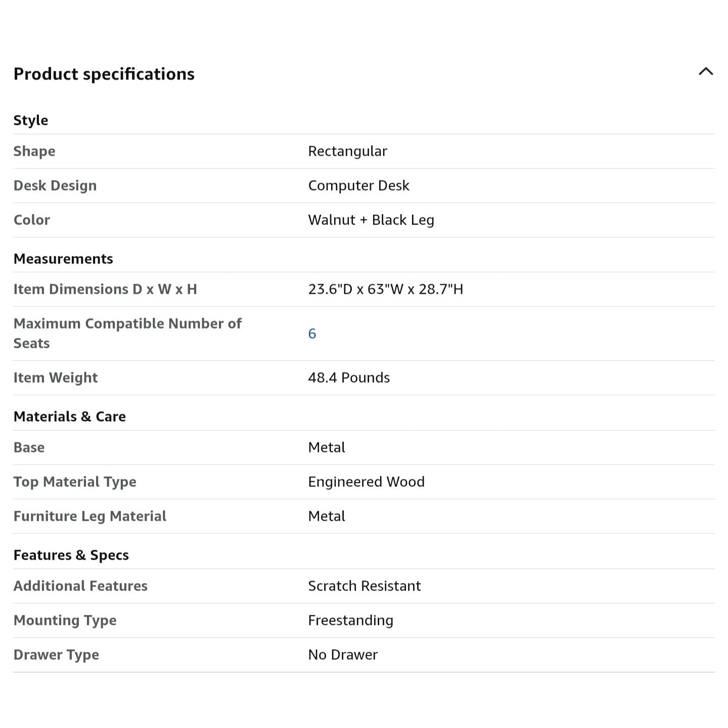Image resolution: width=728 pixels, height=728 pixels.
Task: Select the Product specifications heading
Action: click(104, 74)
